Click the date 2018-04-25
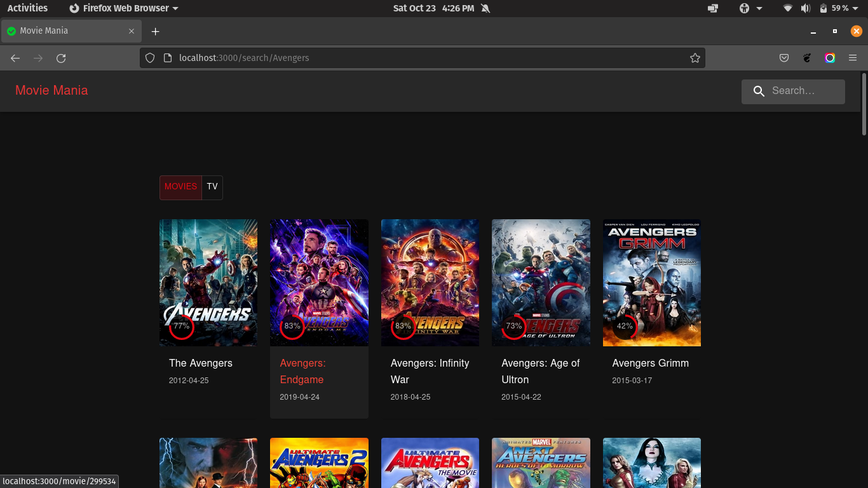The height and width of the screenshot is (488, 868). pos(410,397)
